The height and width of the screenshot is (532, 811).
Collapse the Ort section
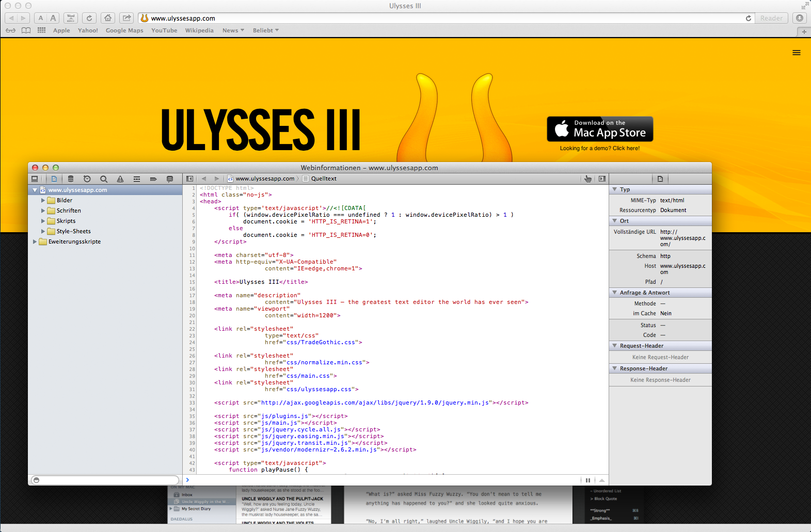pos(615,221)
